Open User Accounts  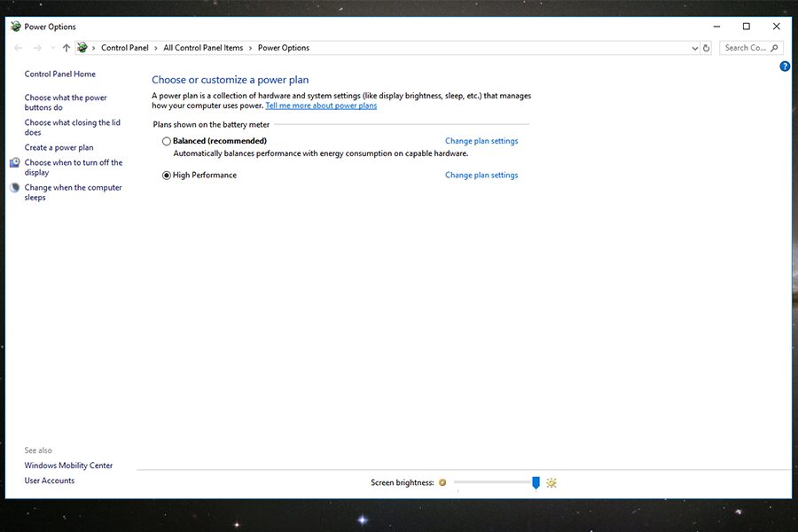(50, 481)
